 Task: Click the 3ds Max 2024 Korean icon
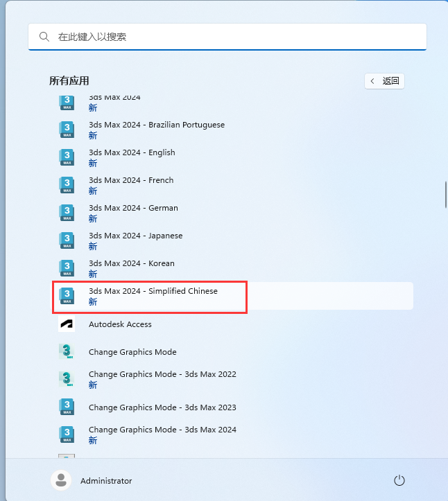(67, 268)
